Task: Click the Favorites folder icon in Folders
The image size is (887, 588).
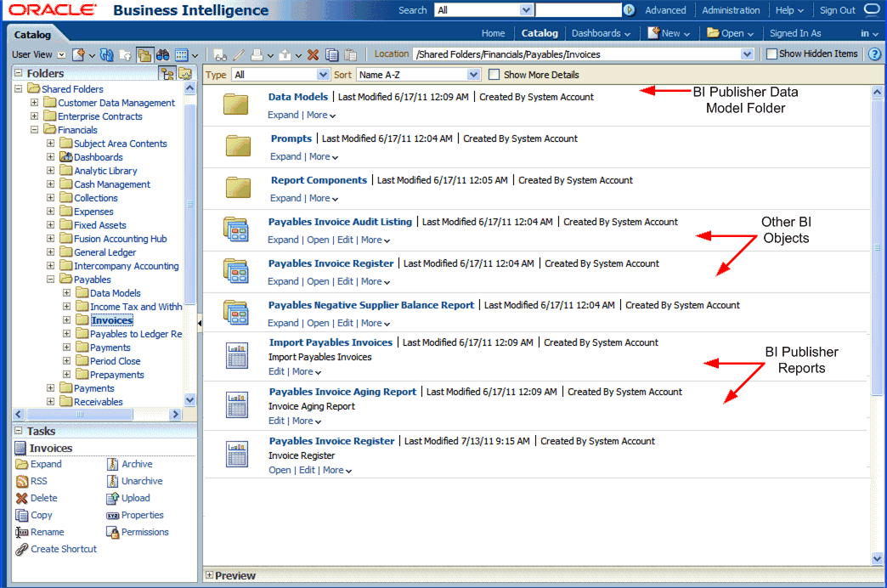Action: (x=185, y=74)
